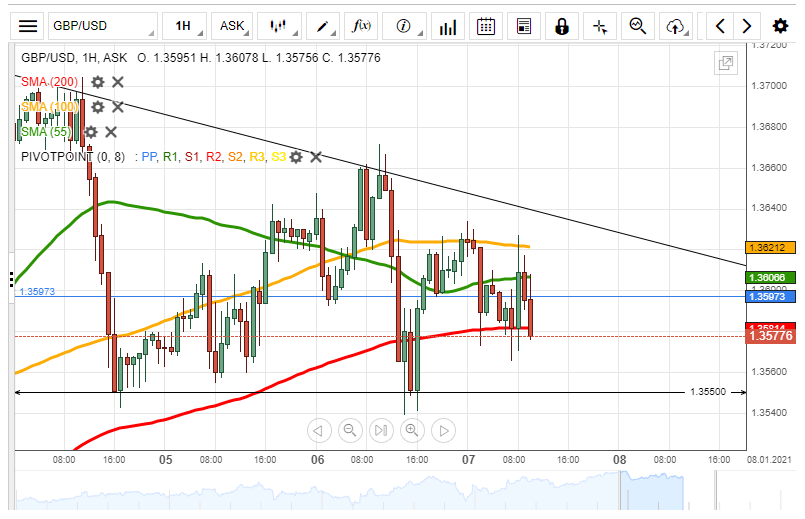Click the info icon dropdown
Viewport: 805px width, 519px height.
(x=405, y=26)
